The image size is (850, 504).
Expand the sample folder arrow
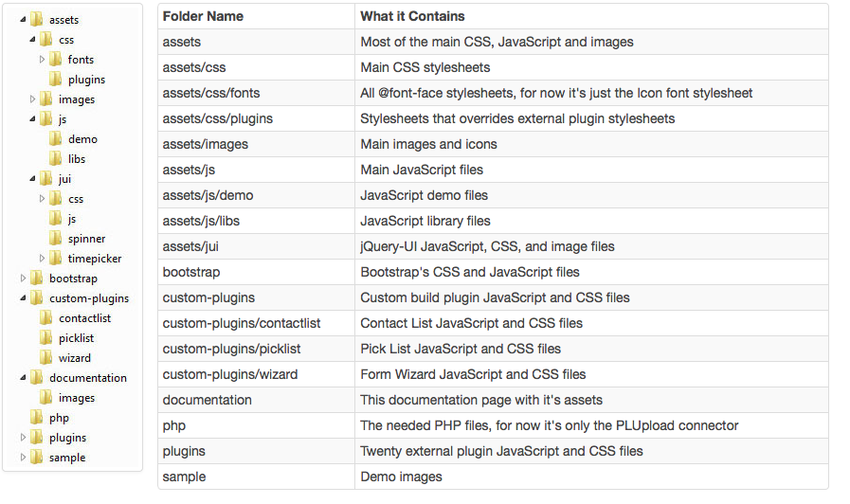pyautogui.click(x=23, y=457)
